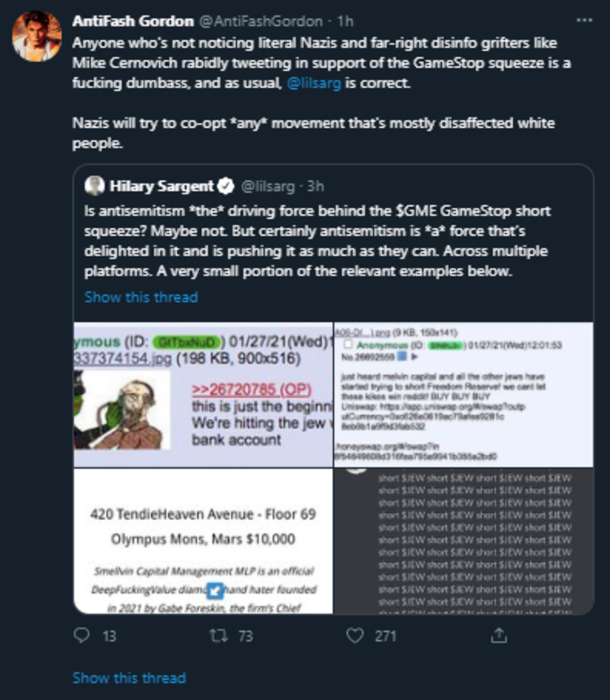Like the tweet with the heart icon
This screenshot has width=610, height=700.
(355, 635)
